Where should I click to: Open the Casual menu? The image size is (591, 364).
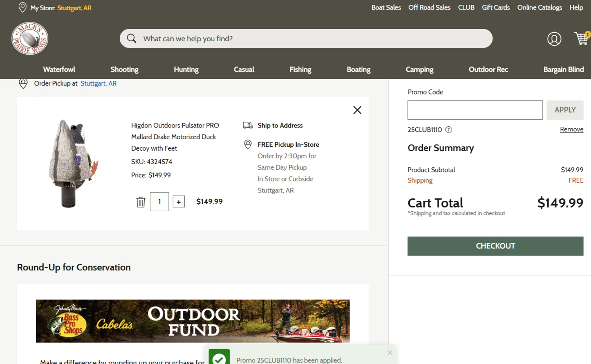coord(244,69)
